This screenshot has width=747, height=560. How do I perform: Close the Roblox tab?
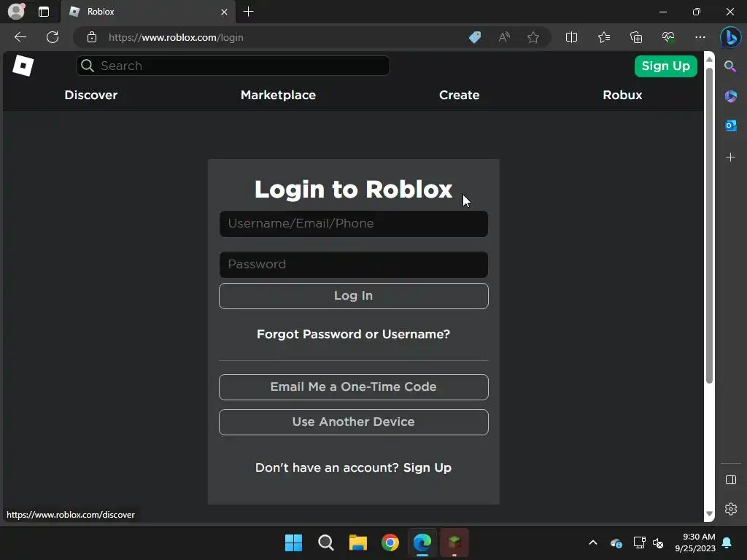pos(224,12)
